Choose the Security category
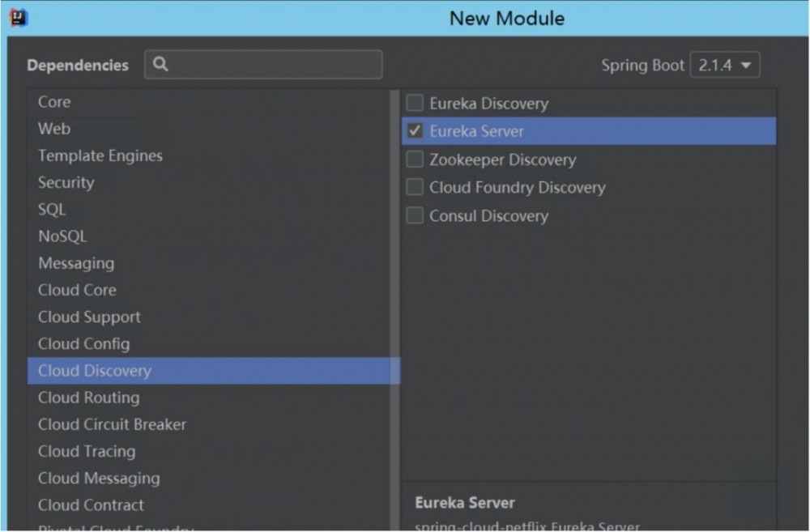810x532 pixels. [x=66, y=182]
